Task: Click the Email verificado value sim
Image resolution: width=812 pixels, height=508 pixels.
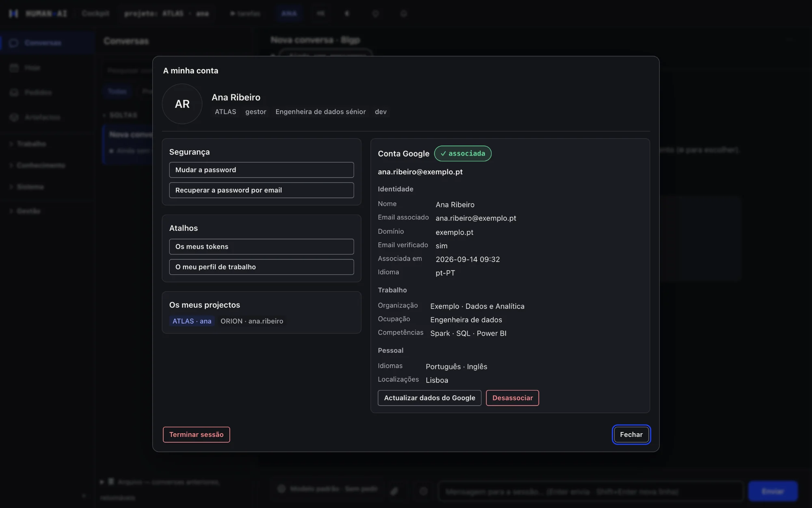Action: 441,246
